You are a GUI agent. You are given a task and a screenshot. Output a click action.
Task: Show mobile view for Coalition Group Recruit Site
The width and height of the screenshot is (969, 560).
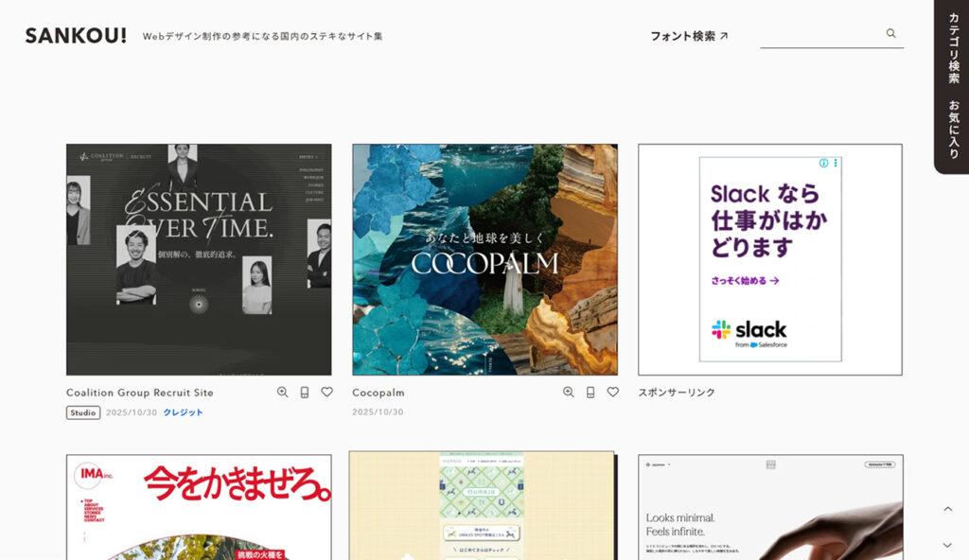click(x=305, y=392)
